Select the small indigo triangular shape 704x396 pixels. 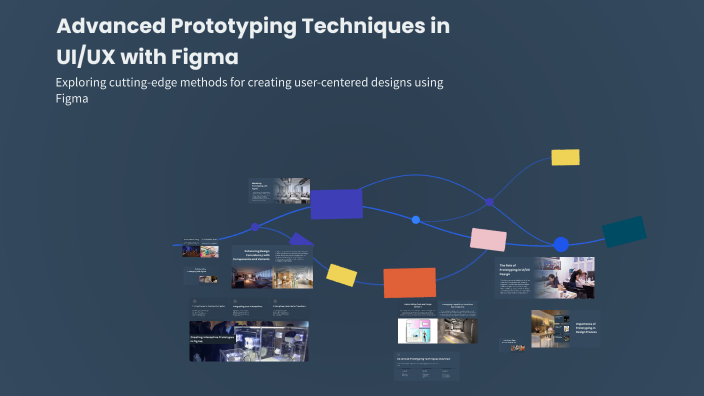click(301, 239)
